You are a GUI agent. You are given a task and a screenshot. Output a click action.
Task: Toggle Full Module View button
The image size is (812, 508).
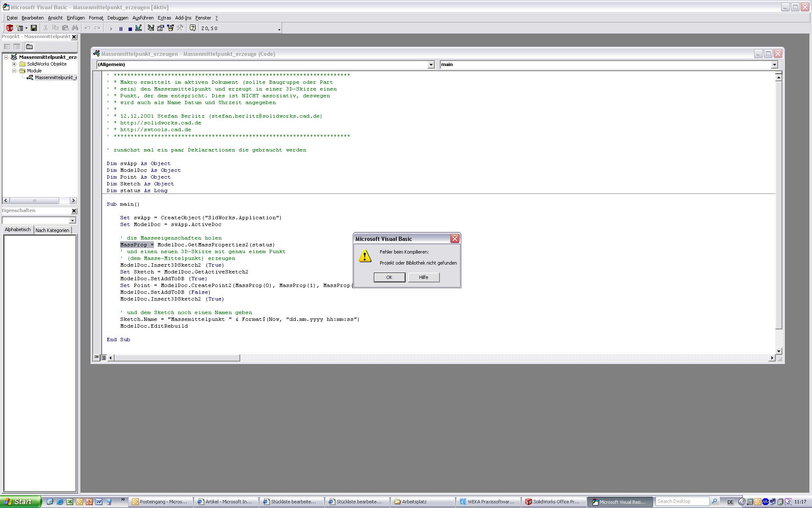pos(104,358)
